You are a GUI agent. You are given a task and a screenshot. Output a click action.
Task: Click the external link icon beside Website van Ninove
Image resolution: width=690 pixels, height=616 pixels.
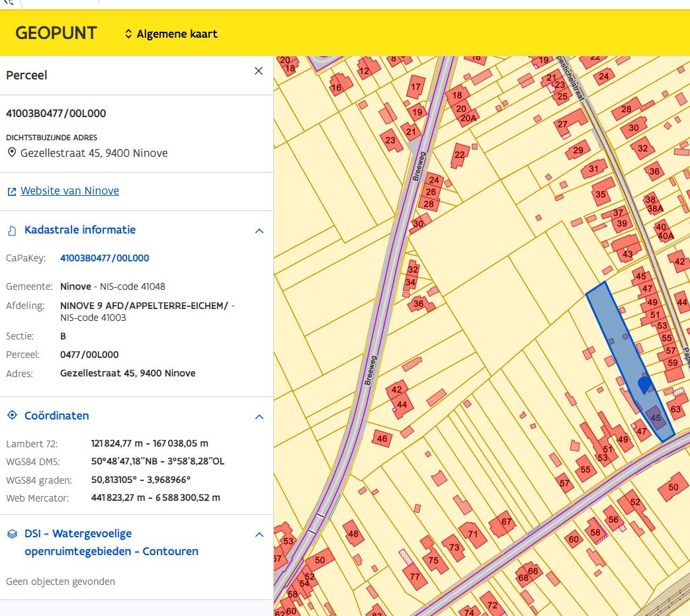tap(12, 191)
